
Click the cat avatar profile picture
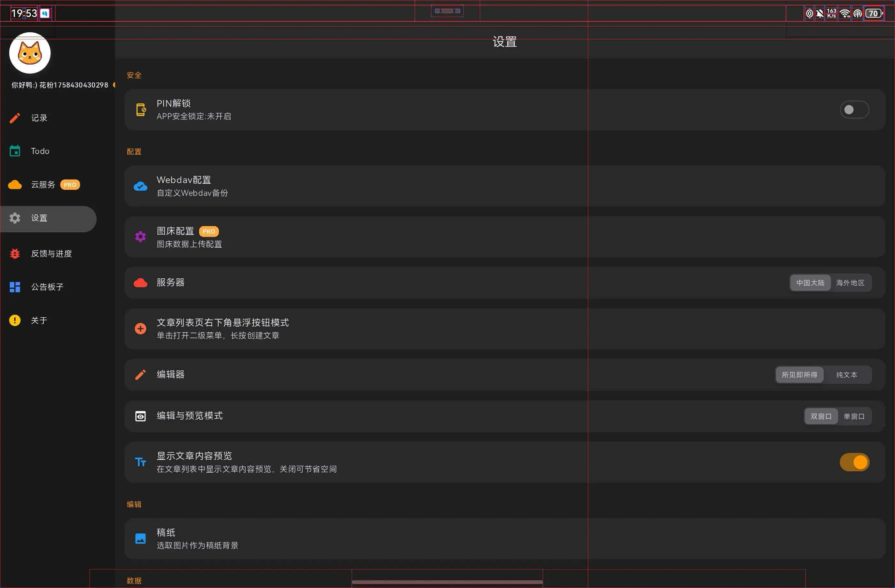click(x=30, y=53)
